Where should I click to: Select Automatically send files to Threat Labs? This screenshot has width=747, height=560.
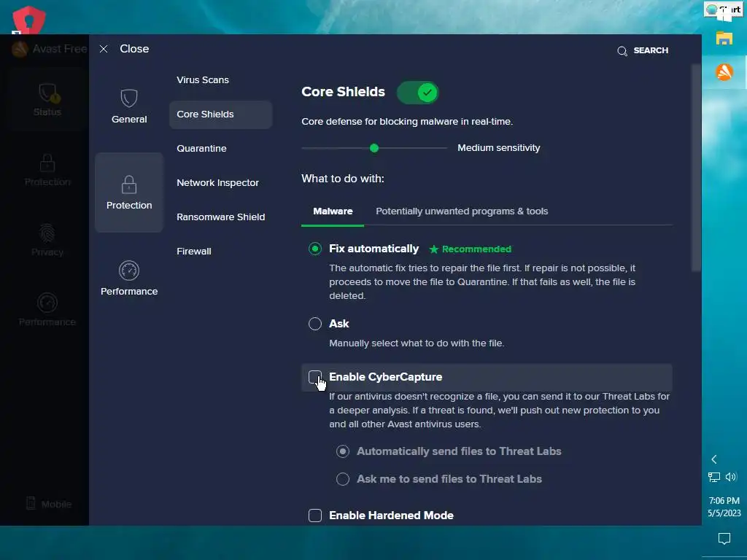(x=343, y=451)
